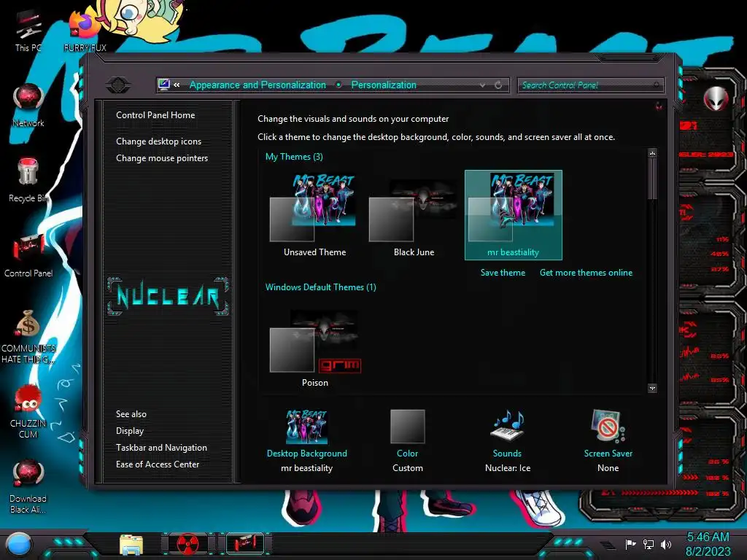
Task: Open the Color settings swatch
Action: tap(407, 426)
